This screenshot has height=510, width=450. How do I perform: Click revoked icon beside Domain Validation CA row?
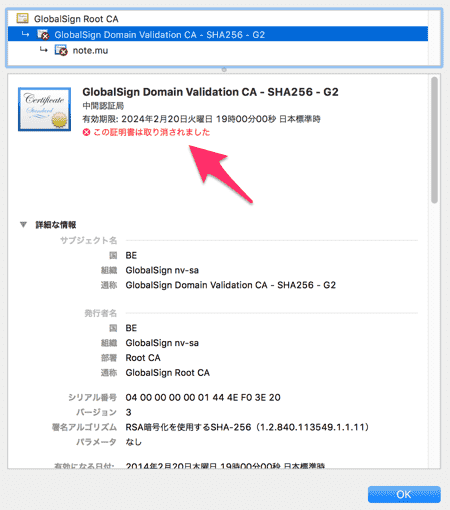43,34
